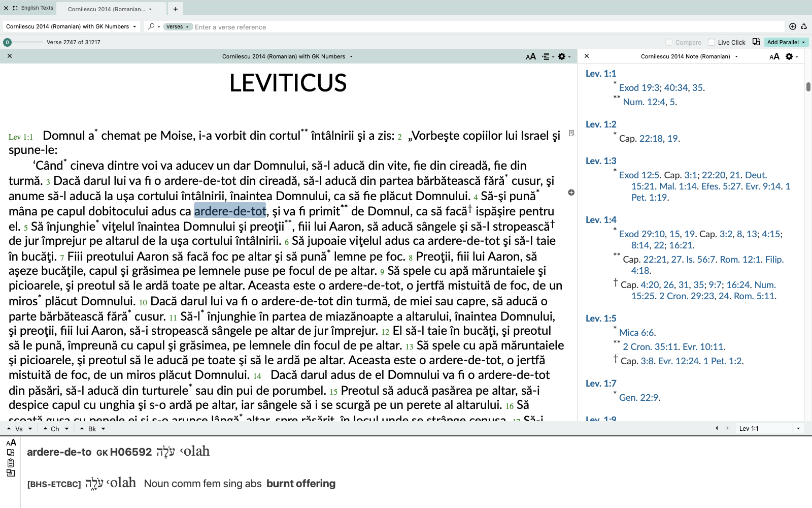This screenshot has height=508, width=812.
Task: Change text size in Cornilescu text pane
Action: tap(531, 56)
